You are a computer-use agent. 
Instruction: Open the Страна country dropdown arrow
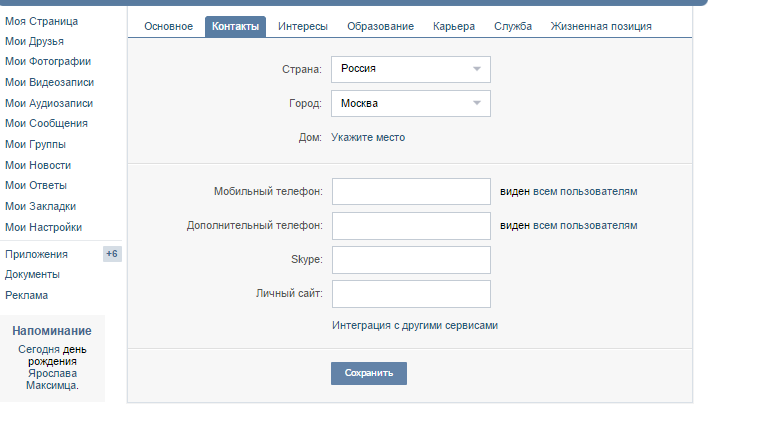coord(476,69)
